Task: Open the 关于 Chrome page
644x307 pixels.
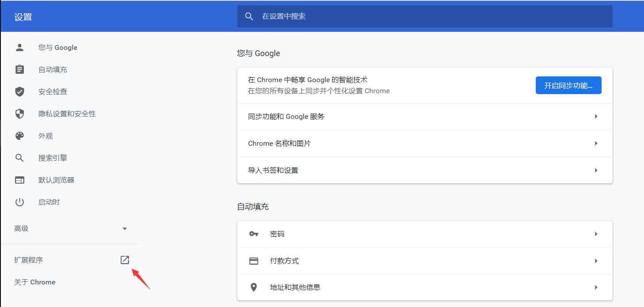Action: 34,282
